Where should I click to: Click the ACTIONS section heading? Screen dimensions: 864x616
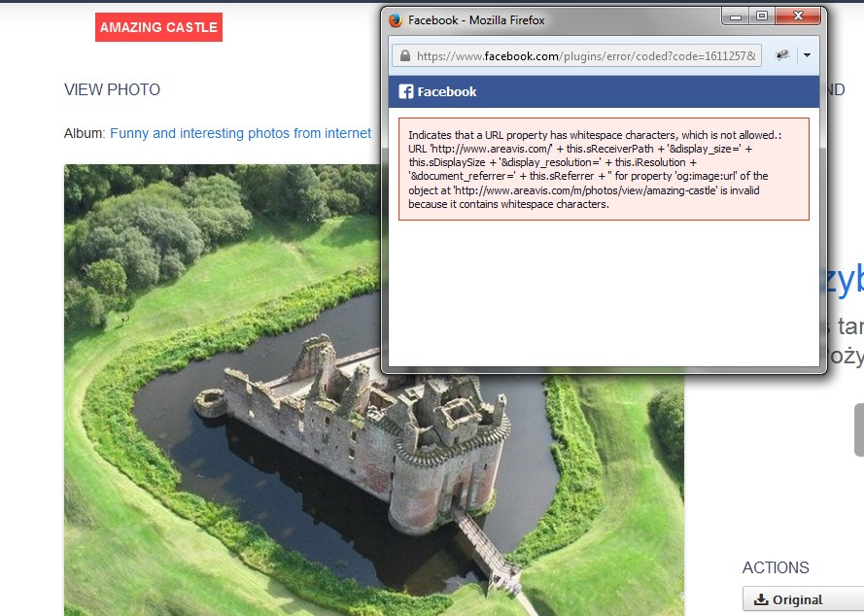click(776, 568)
